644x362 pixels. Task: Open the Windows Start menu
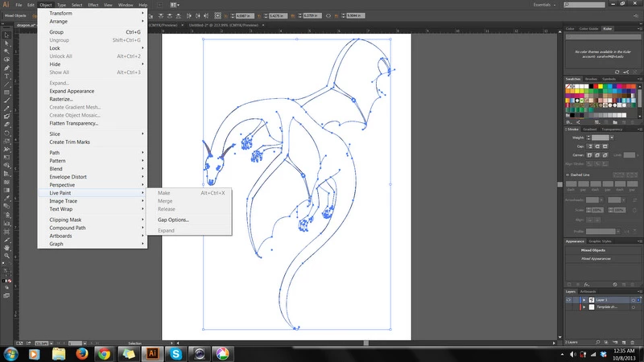(12, 353)
